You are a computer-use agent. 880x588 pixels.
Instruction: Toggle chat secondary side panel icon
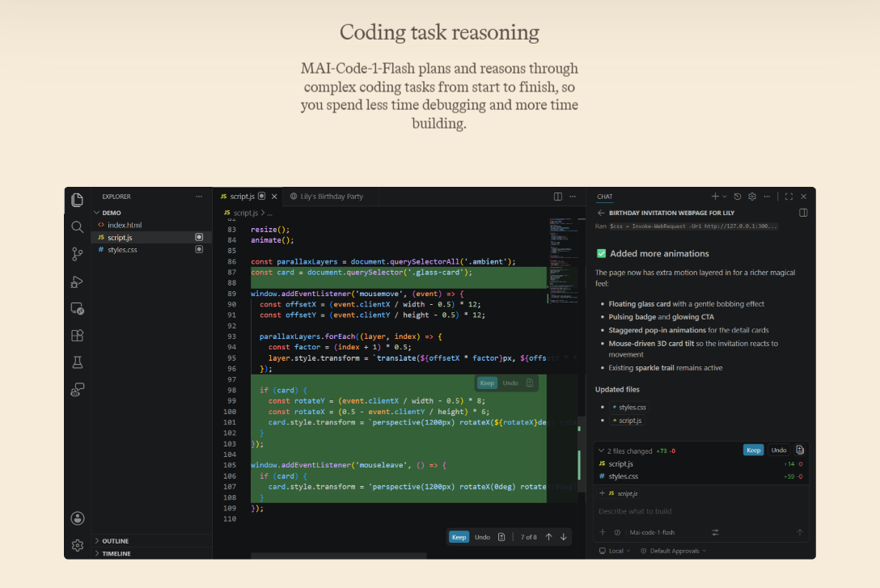(x=803, y=213)
